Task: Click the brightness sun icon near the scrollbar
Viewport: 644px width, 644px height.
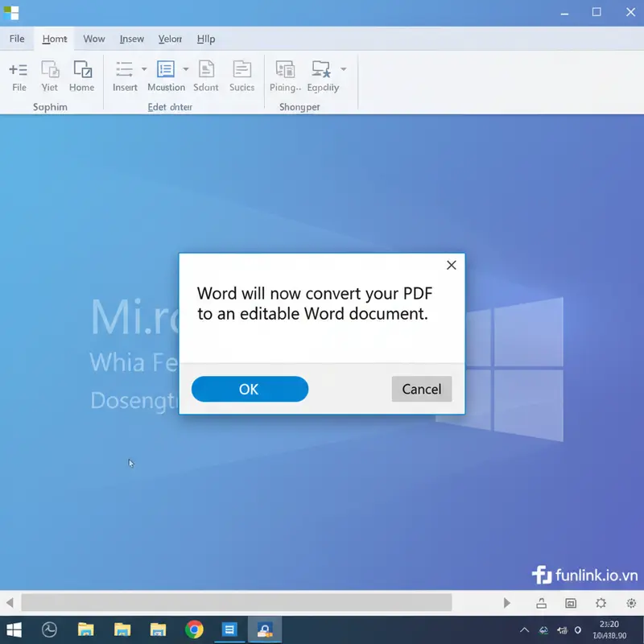Action: pyautogui.click(x=601, y=603)
